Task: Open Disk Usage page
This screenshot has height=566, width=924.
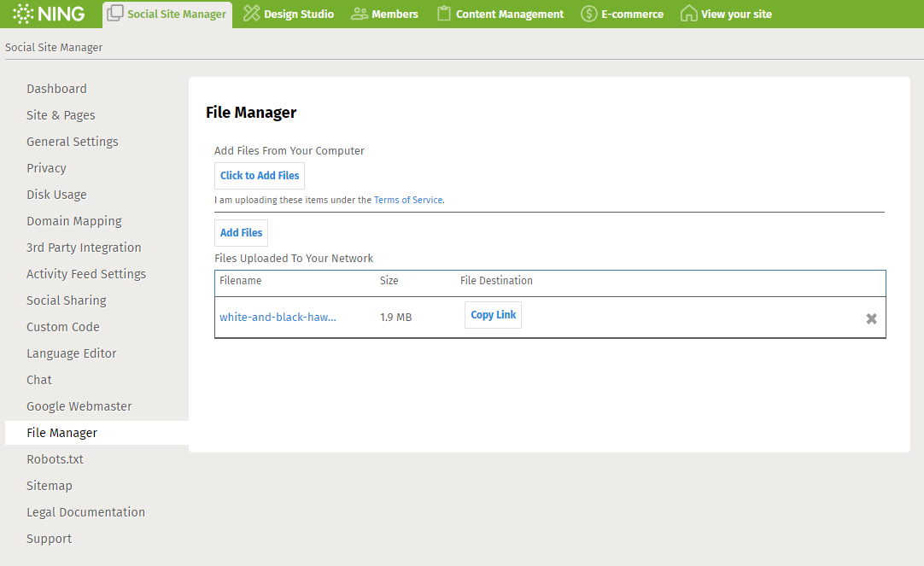Action: point(56,195)
